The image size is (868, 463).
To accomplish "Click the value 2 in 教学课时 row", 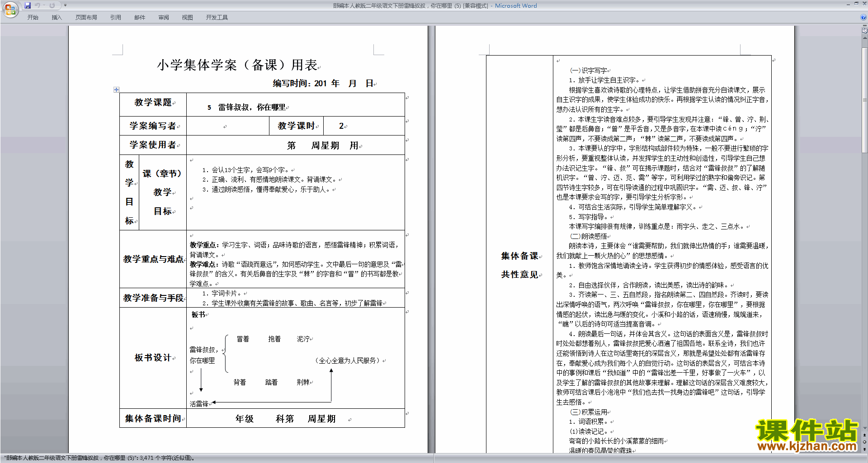I will (x=341, y=126).
